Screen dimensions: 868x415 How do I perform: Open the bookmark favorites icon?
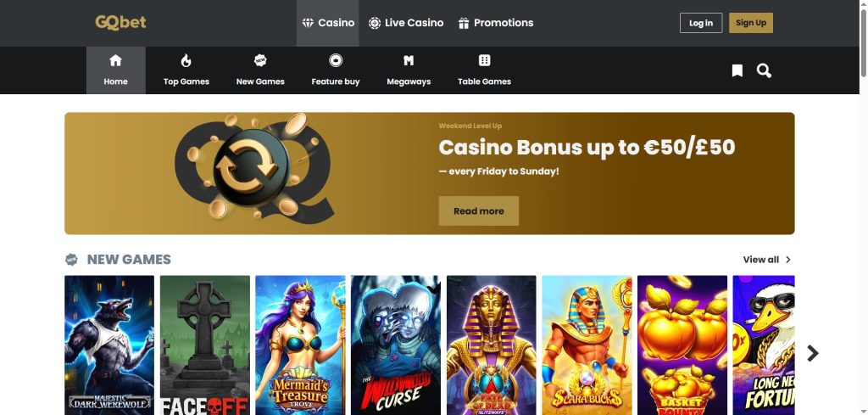[x=737, y=71]
